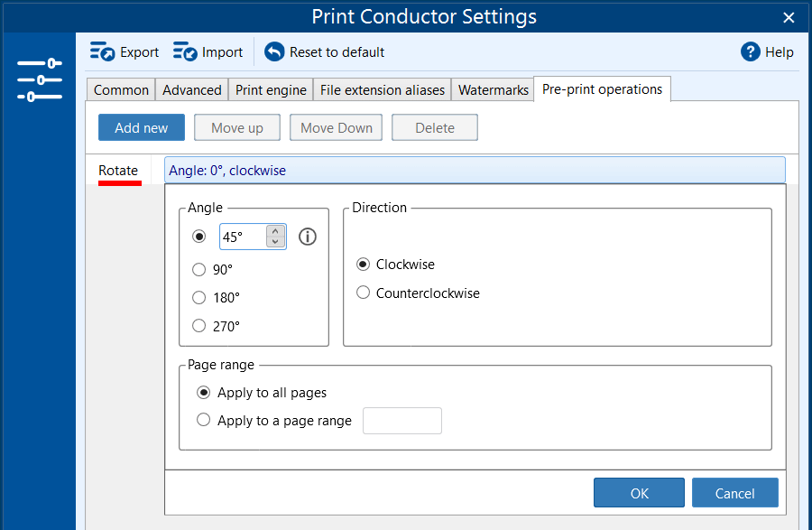
Task: Switch to the Watermarks tab
Action: [493, 90]
